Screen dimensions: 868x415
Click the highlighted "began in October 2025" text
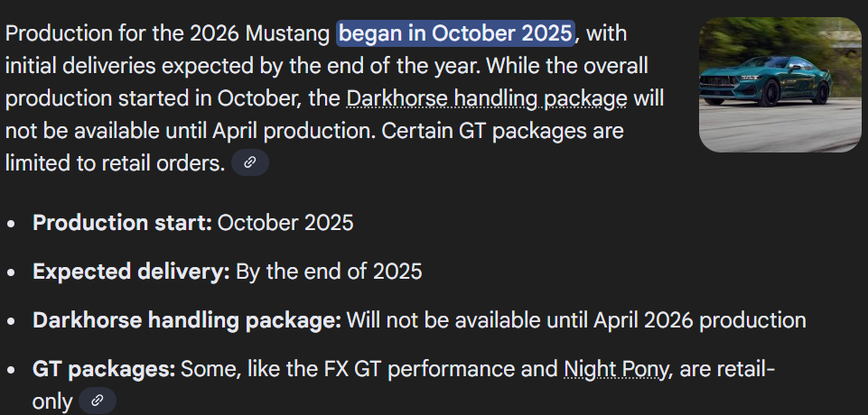(456, 33)
